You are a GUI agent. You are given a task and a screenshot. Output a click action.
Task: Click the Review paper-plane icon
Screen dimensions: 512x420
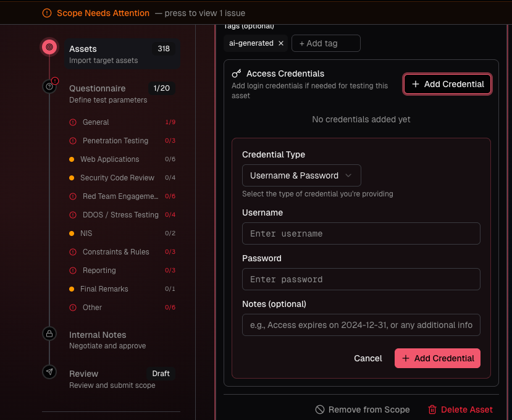point(49,372)
